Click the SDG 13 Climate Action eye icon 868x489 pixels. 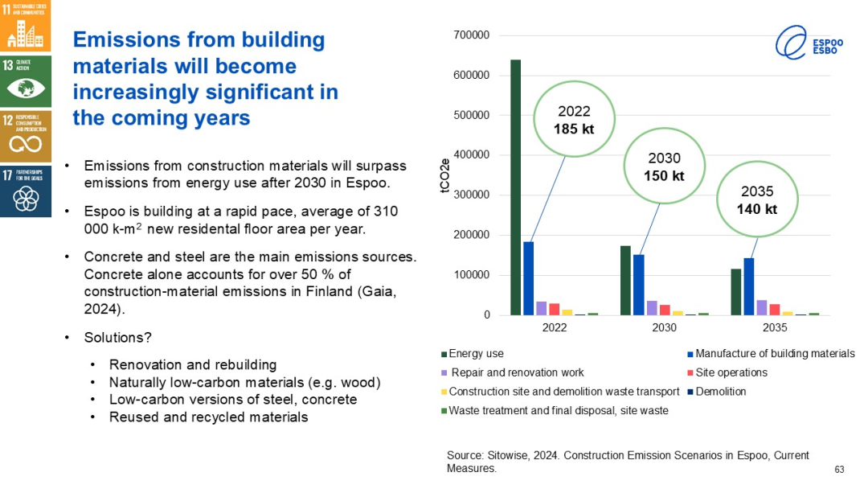point(26,80)
